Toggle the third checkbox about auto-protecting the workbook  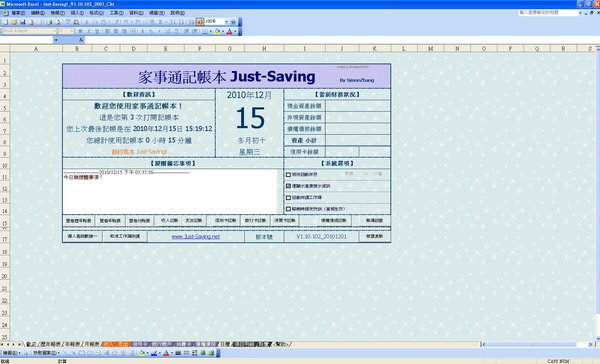[289, 198]
